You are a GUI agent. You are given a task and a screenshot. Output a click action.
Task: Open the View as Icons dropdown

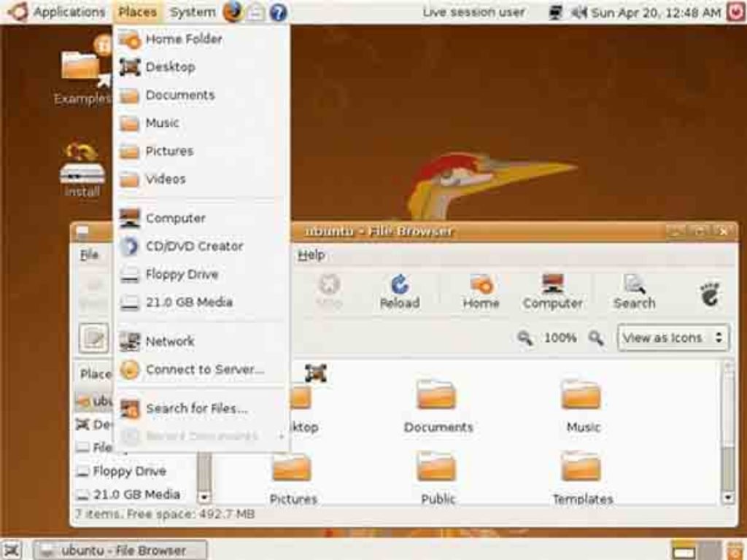pos(673,338)
